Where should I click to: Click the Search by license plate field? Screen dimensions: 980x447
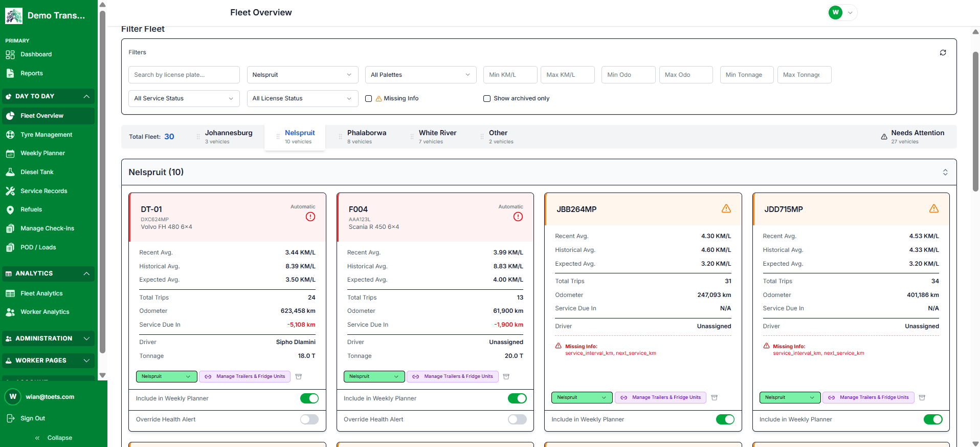coord(184,75)
